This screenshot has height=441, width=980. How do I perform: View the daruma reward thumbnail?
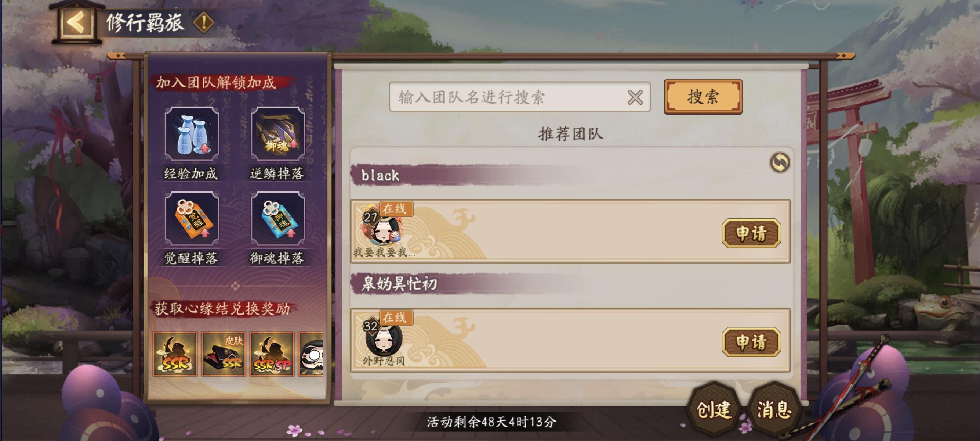tap(311, 354)
